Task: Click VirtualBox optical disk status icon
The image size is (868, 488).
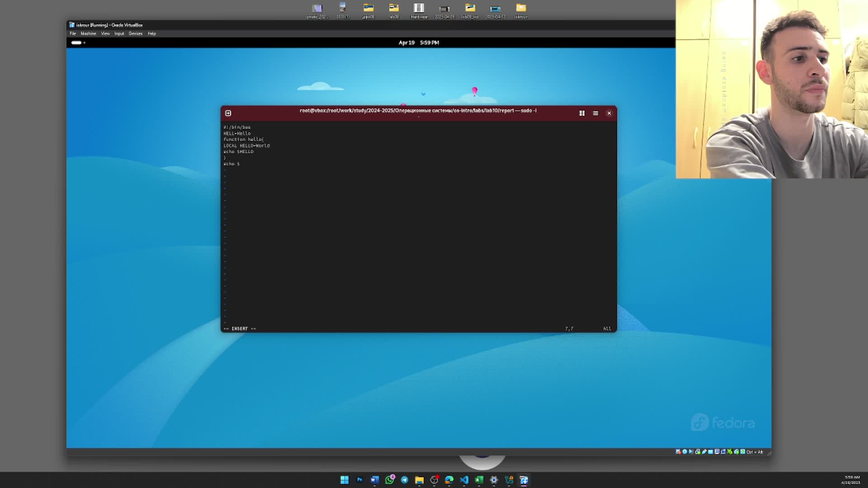Action: click(x=684, y=452)
